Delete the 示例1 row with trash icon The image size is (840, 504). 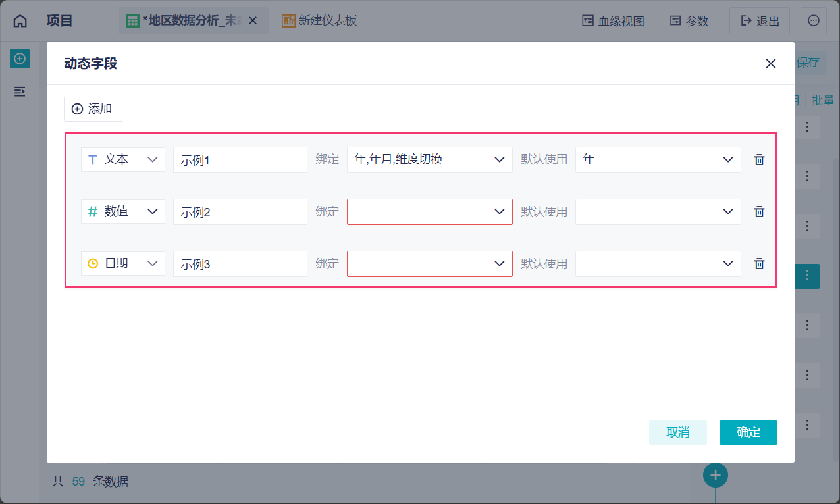coord(759,159)
